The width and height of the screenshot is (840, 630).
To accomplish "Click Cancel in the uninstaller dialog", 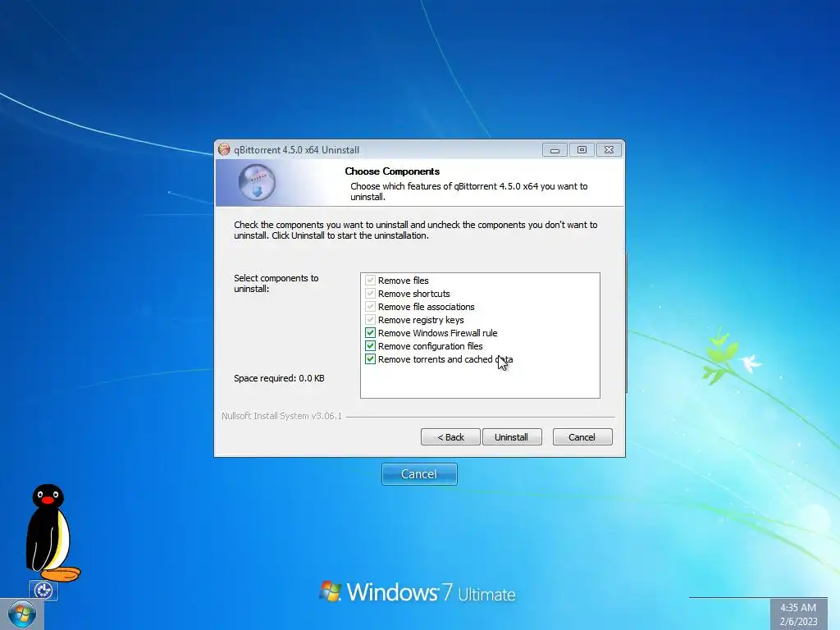I will click(x=582, y=437).
